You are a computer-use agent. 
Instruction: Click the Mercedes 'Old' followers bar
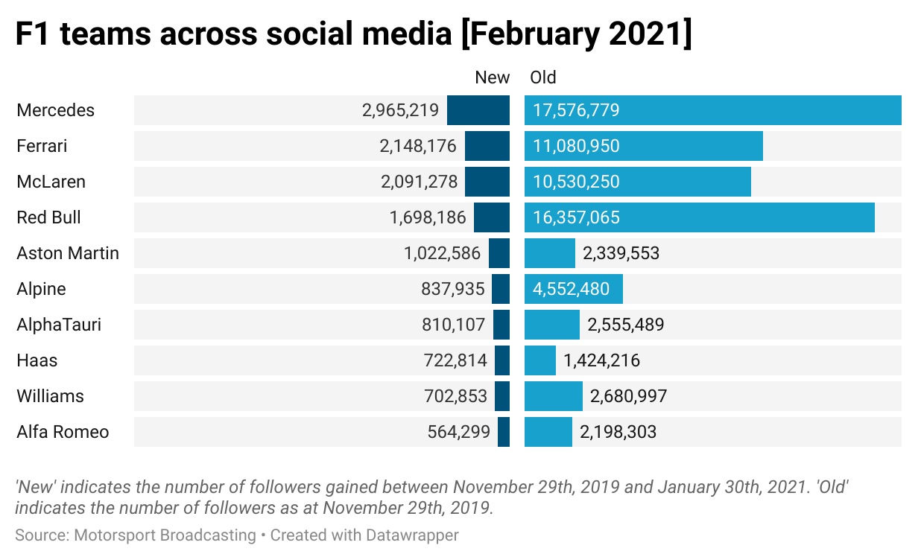(x=712, y=110)
